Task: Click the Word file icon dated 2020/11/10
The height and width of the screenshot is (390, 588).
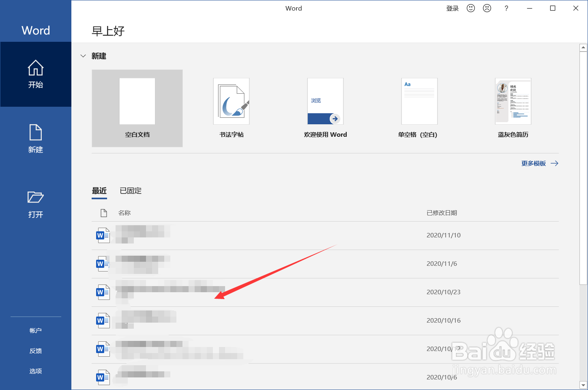Action: pos(103,235)
